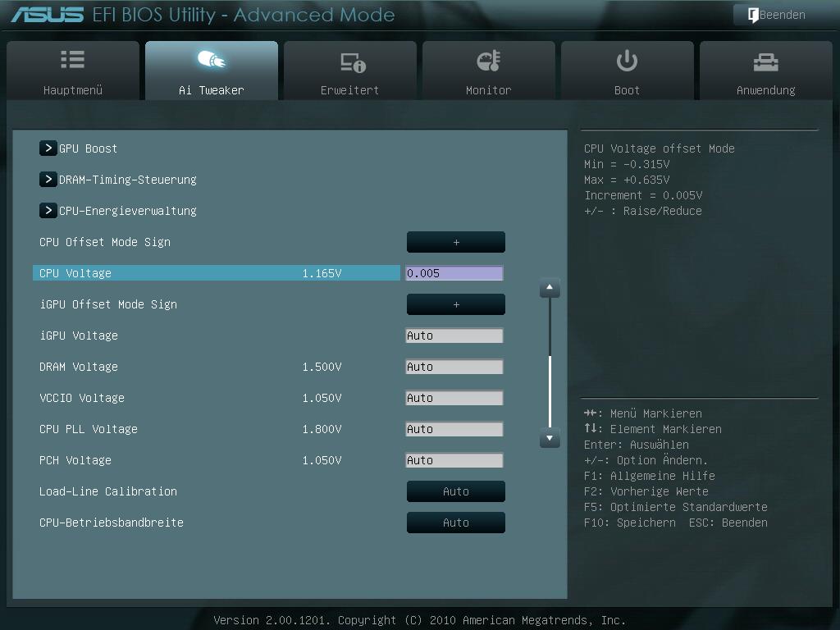
Task: Select the PCH Voltage label
Action: pyautogui.click(x=75, y=460)
